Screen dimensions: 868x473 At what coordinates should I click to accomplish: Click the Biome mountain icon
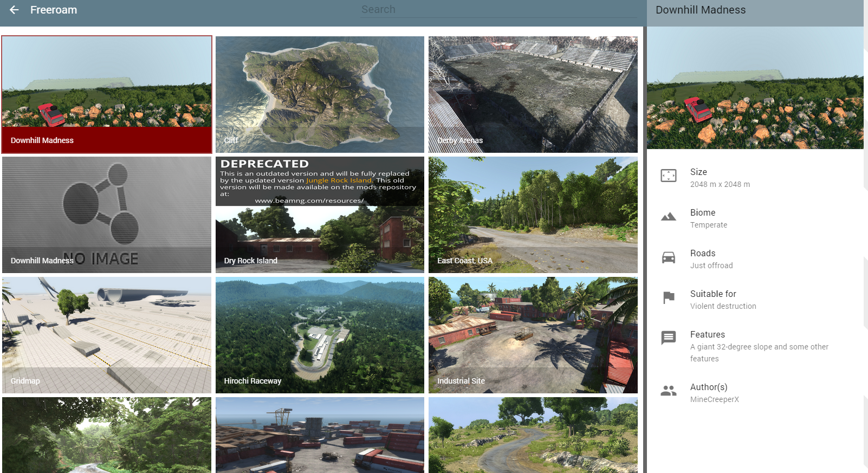coord(669,217)
